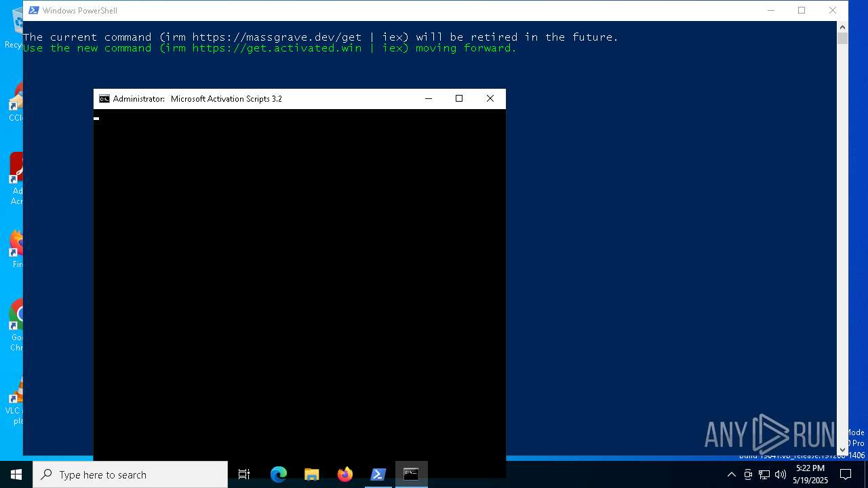Open the Action Center notifications

tap(846, 474)
